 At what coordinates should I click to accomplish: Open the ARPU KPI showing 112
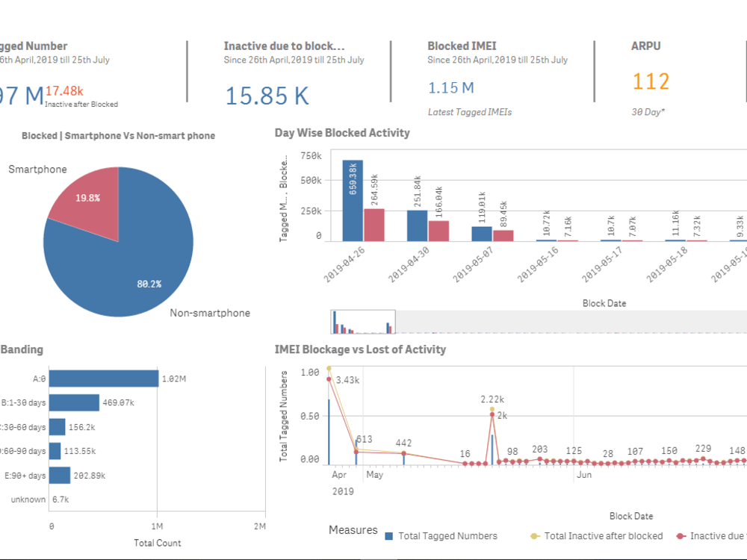pos(651,82)
